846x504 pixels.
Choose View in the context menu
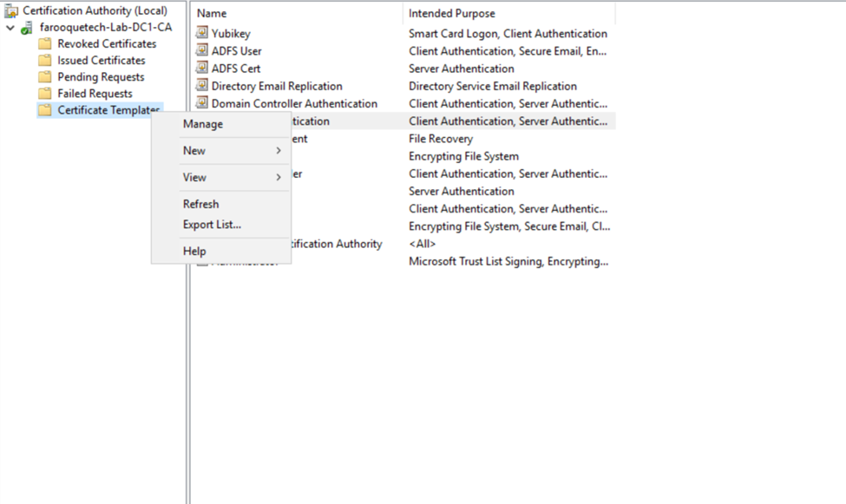tap(194, 177)
